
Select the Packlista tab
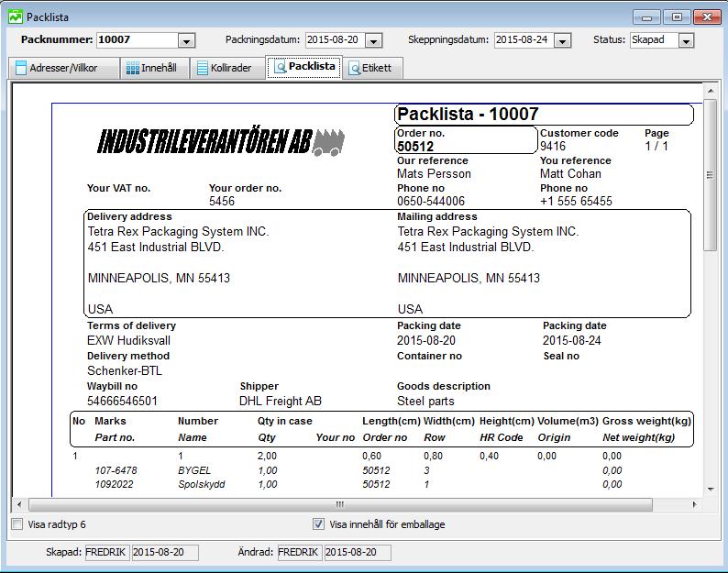(304, 67)
